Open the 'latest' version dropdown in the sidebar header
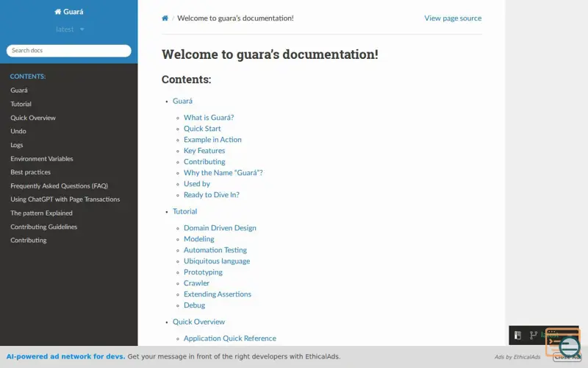 point(70,29)
